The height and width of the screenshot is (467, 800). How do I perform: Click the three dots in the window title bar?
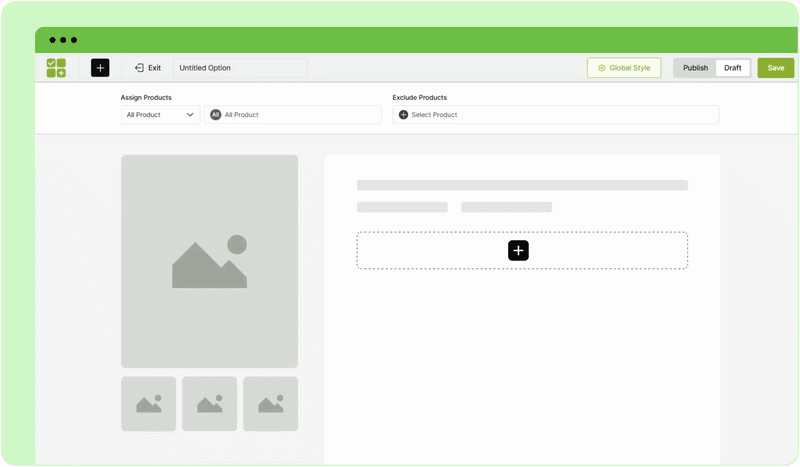pyautogui.click(x=63, y=40)
